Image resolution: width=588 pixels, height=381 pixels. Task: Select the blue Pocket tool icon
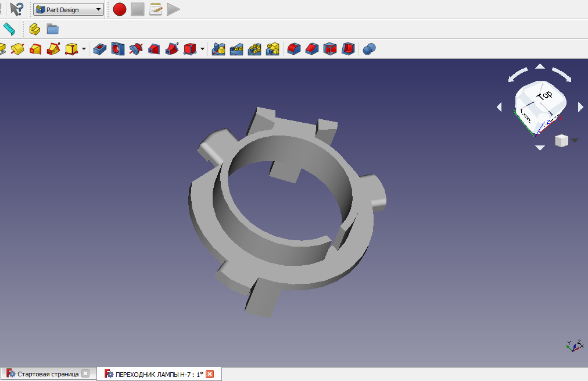[99, 49]
